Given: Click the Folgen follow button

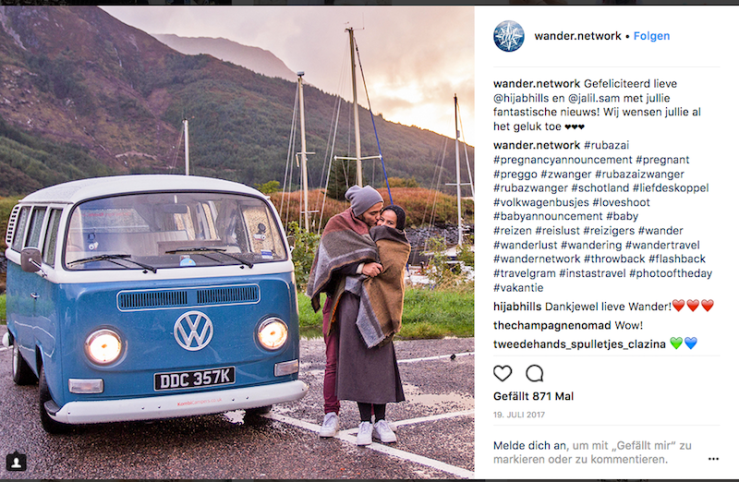Looking at the screenshot, I should (x=651, y=36).
